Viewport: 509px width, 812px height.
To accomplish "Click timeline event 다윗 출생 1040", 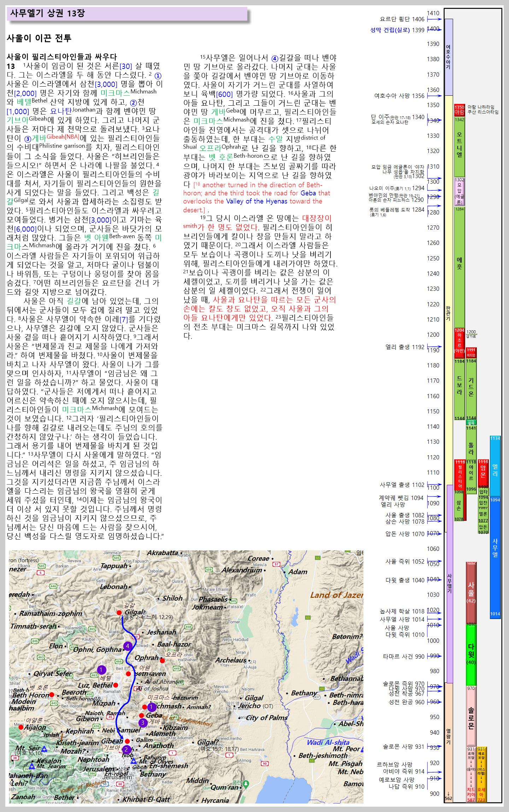I will [x=405, y=580].
